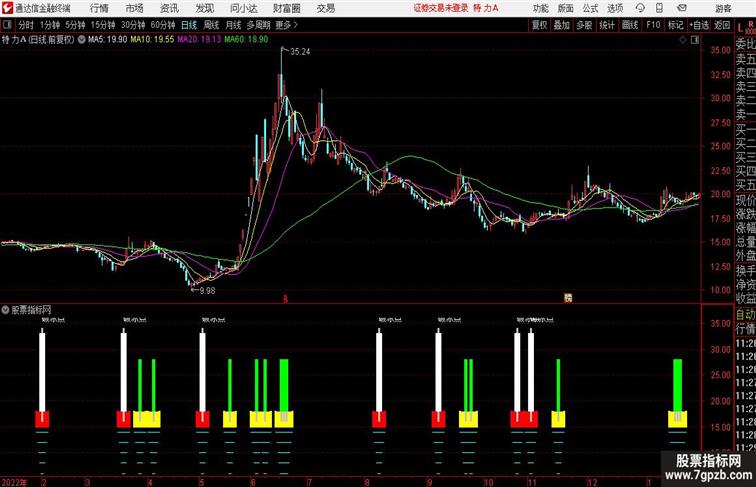Open the headset customer service icon
Image resolution: width=756 pixels, height=487 pixels.
(640, 8)
